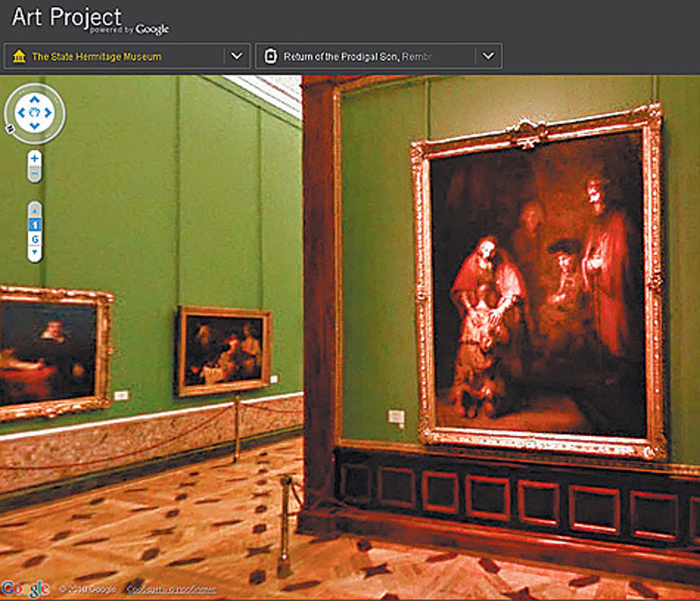Click powered by Google text in header
The width and height of the screenshot is (700, 601).
click(129, 30)
